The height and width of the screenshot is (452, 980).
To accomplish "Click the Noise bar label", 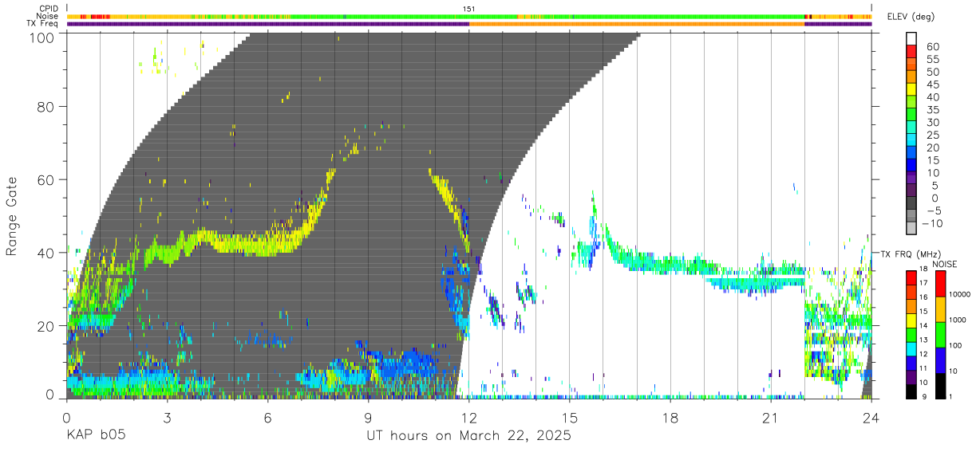I will [x=47, y=16].
